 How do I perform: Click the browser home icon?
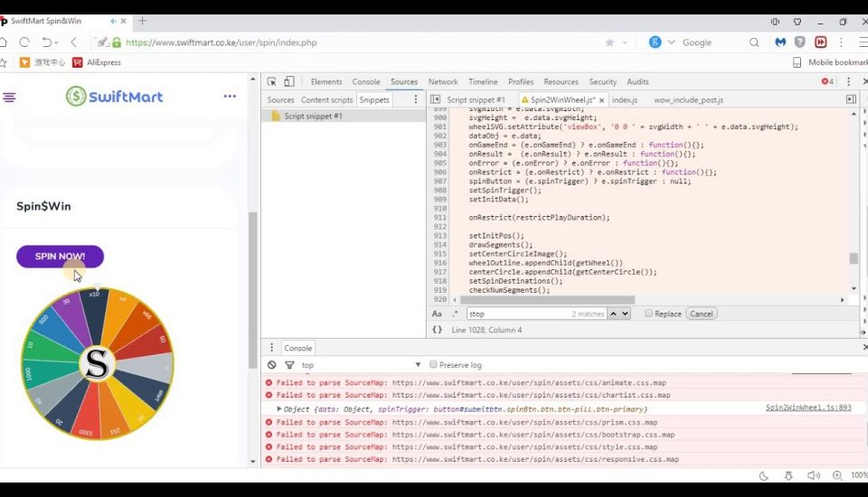(x=4, y=42)
